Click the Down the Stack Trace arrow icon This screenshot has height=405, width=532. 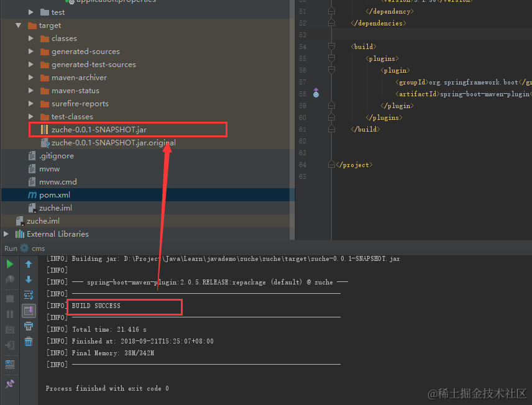29,280
